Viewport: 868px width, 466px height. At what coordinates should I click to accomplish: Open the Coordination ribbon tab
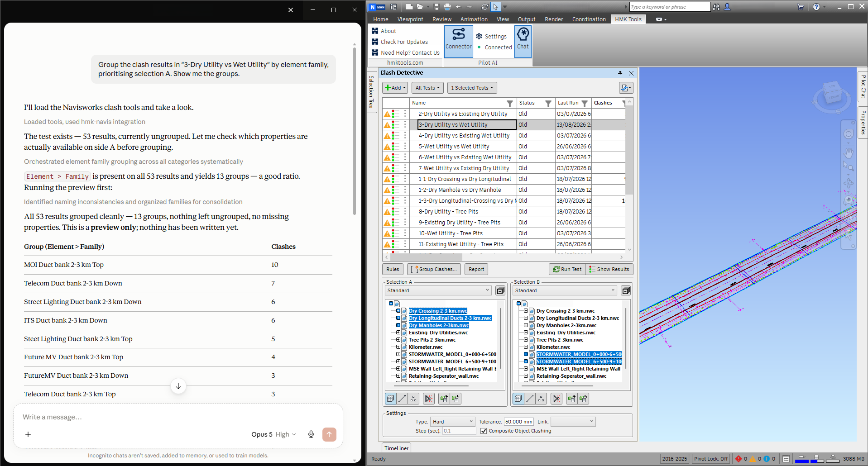pyautogui.click(x=589, y=19)
